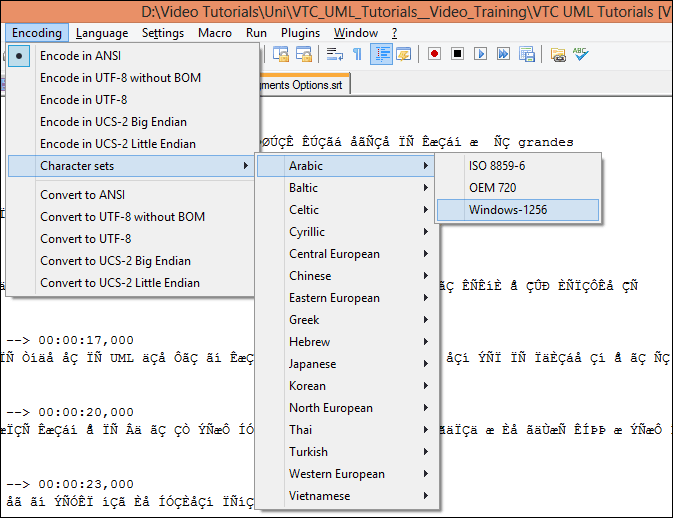Click Run Macro Multiple Times icon
This screenshot has width=673, height=518.
click(x=503, y=53)
